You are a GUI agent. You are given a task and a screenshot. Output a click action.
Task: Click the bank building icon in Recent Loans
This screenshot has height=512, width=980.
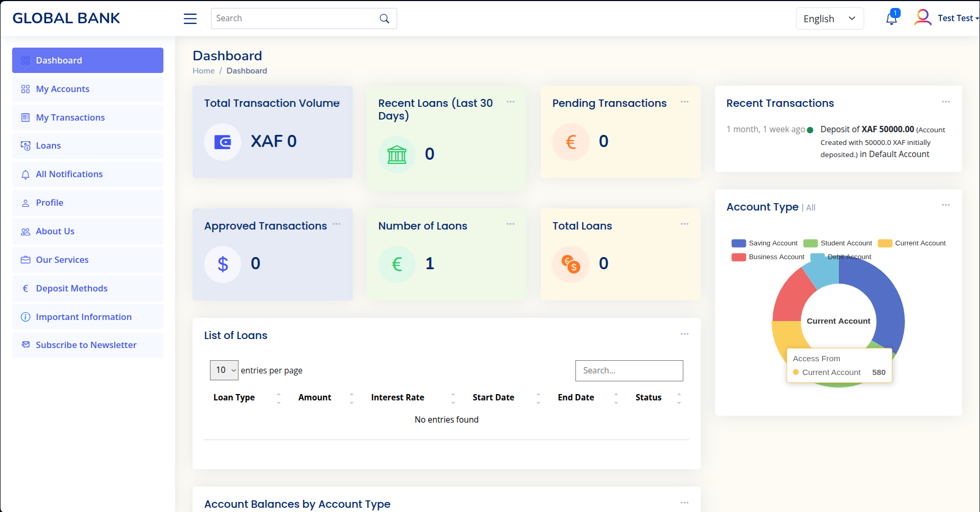point(397,154)
